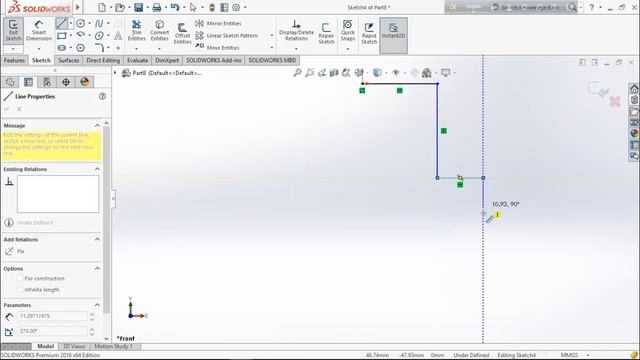Click Quick Snaps tool
This screenshot has width=640, height=360.
pyautogui.click(x=347, y=31)
